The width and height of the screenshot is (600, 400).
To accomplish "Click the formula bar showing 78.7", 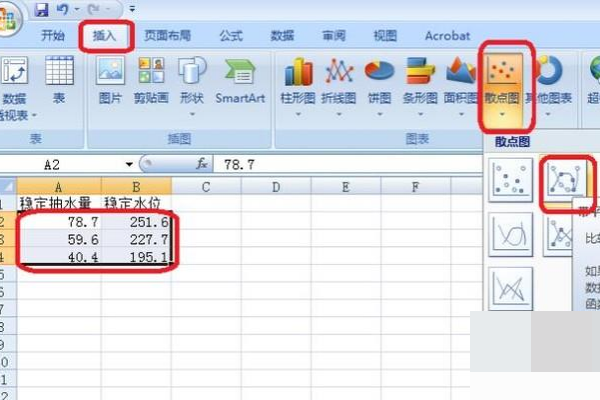I will tap(347, 165).
